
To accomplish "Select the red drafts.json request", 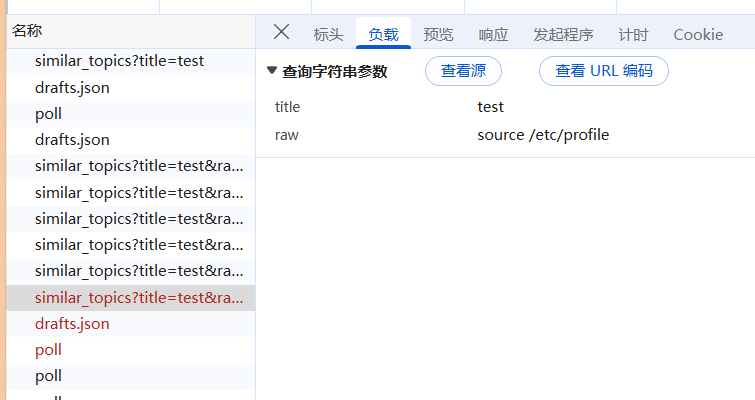I will [72, 324].
